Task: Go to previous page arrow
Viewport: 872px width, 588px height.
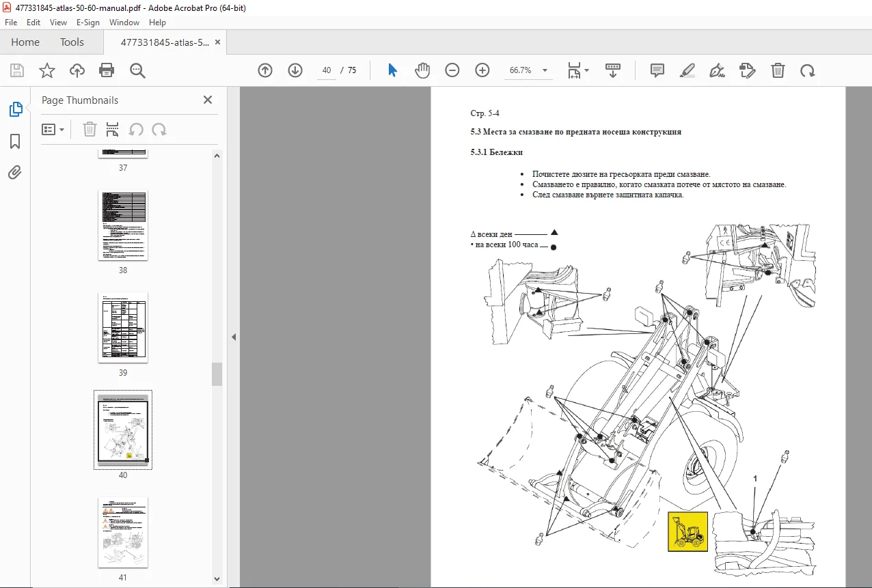Action: pyautogui.click(x=265, y=70)
